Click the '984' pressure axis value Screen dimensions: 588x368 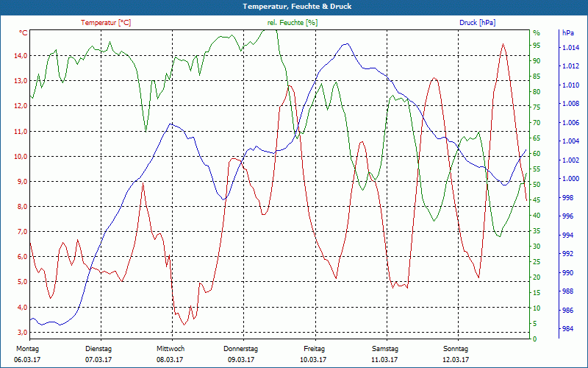point(567,329)
